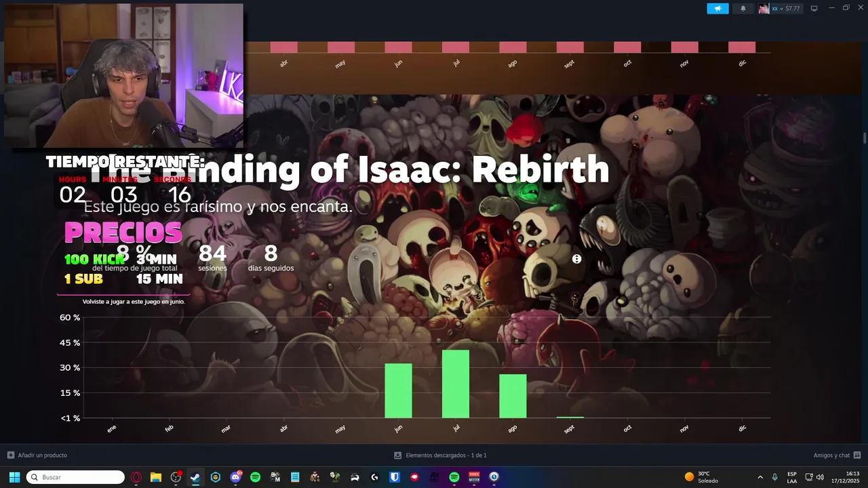Click the Steam account avatar picture

(764, 8)
